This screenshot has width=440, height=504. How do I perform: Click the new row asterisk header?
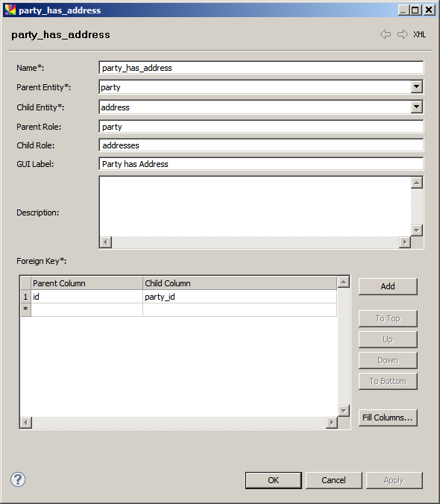pyautogui.click(x=25, y=310)
